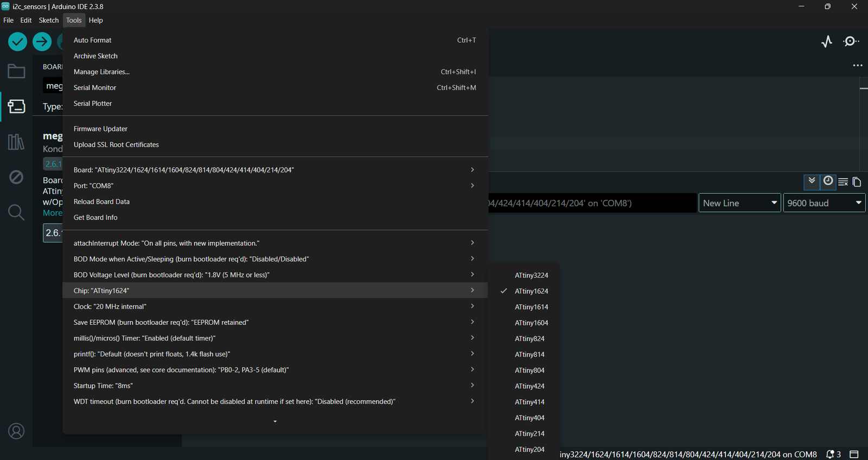
Task: Expand BOD Mode when Active/Sleeping submenu
Action: [x=275, y=259]
